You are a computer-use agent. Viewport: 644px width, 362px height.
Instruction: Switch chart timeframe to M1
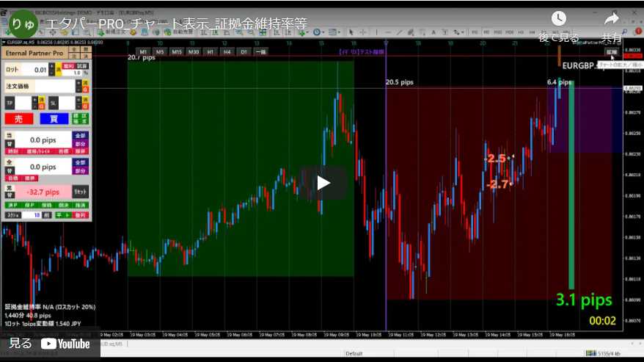tap(142, 52)
